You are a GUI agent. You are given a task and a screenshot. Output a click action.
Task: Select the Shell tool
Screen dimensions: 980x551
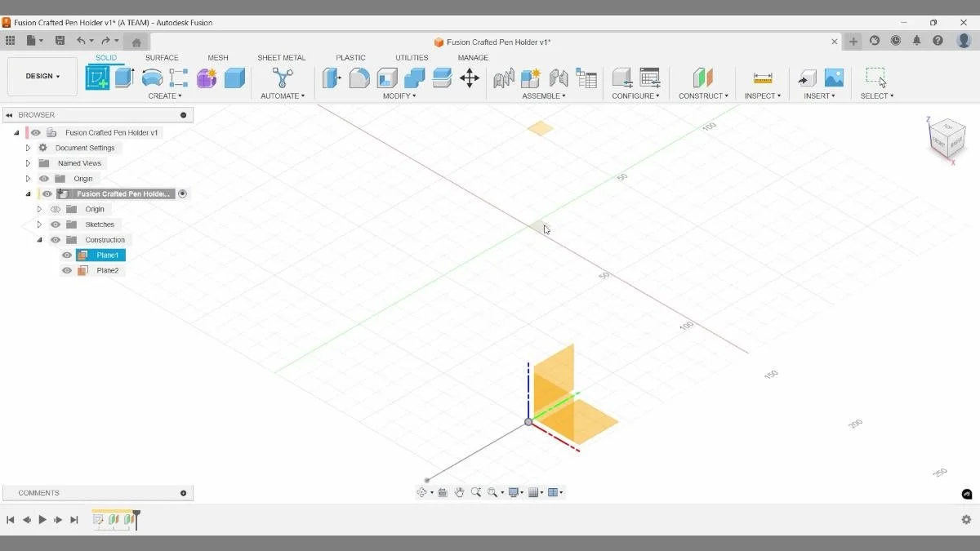387,78
